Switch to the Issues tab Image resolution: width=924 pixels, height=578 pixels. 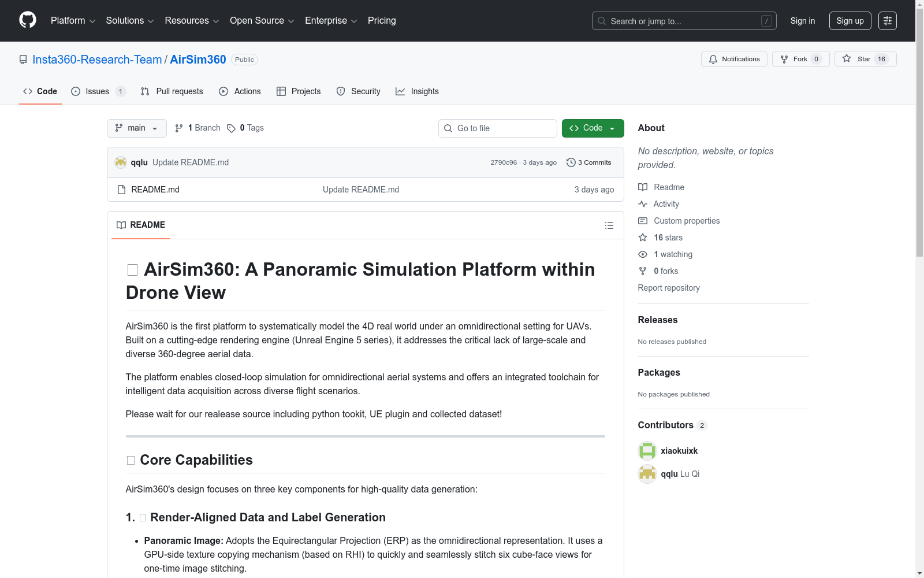[98, 91]
